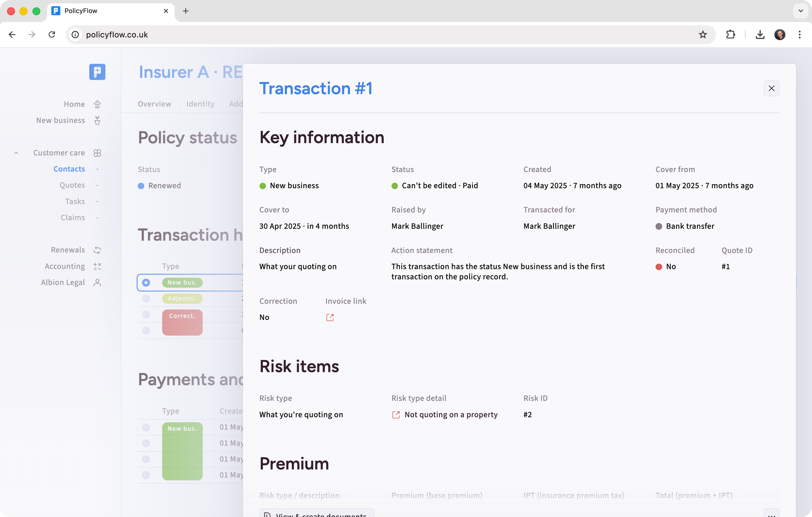This screenshot has width=812, height=517.
Task: Click the Albion Legal user icon
Action: pyautogui.click(x=97, y=282)
